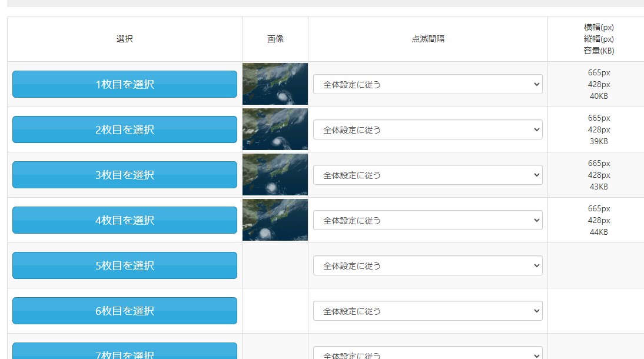Open first image's satellite typhoon thumbnail
This screenshot has width=644, height=359.
click(275, 84)
